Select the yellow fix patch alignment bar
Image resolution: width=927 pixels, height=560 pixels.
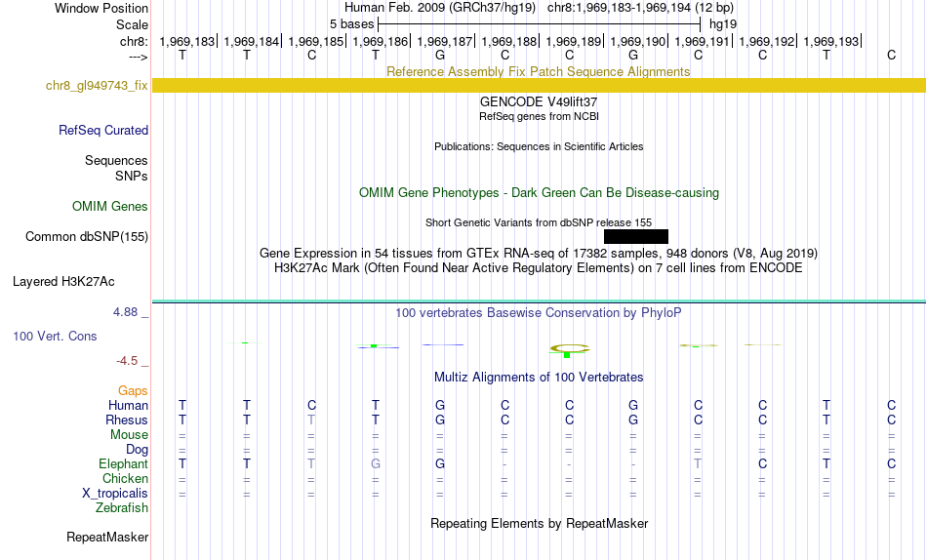click(x=539, y=85)
